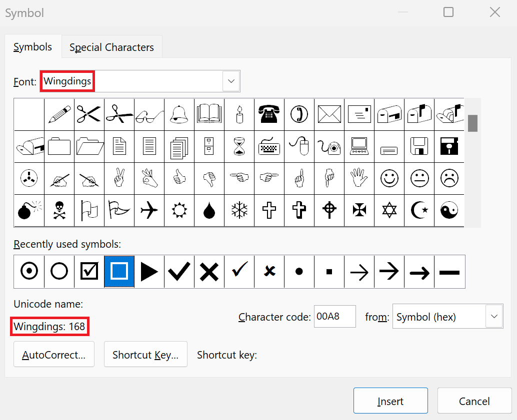The width and height of the screenshot is (517, 420).
Task: Select the yin yang symbol
Action: [x=449, y=210]
